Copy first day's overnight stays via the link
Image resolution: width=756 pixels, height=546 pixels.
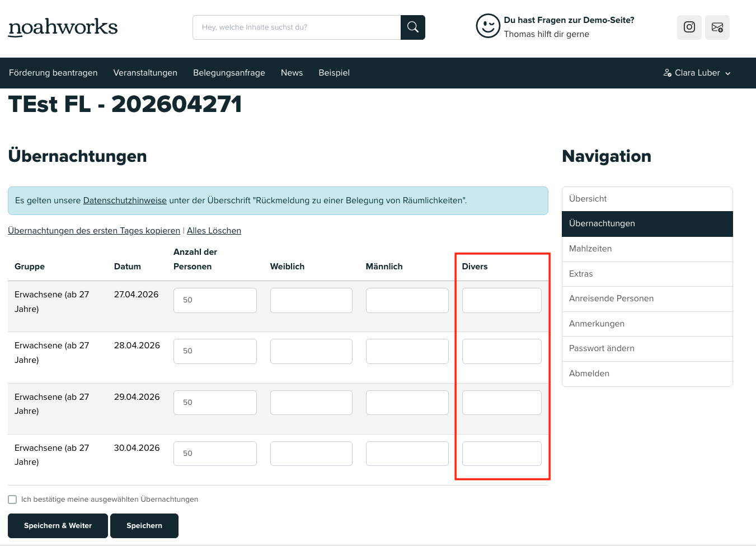93,231
